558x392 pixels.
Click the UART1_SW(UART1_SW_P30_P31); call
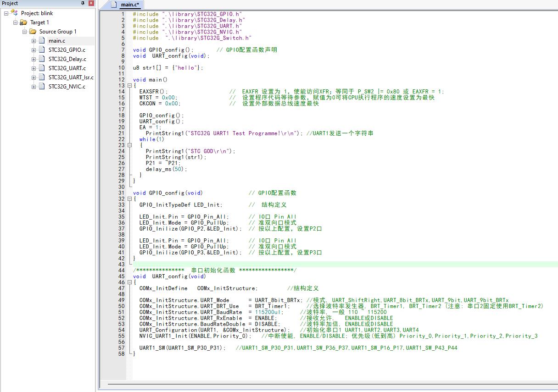pos(183,348)
